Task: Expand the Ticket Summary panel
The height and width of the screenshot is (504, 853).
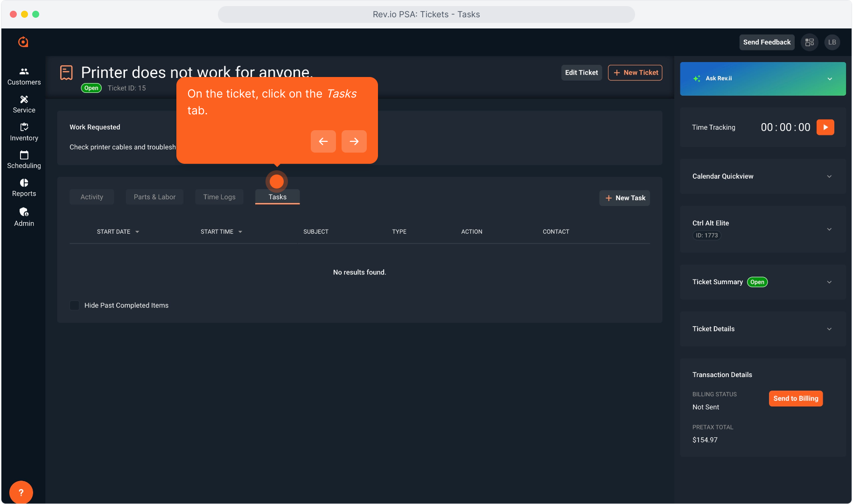Action: point(829,282)
